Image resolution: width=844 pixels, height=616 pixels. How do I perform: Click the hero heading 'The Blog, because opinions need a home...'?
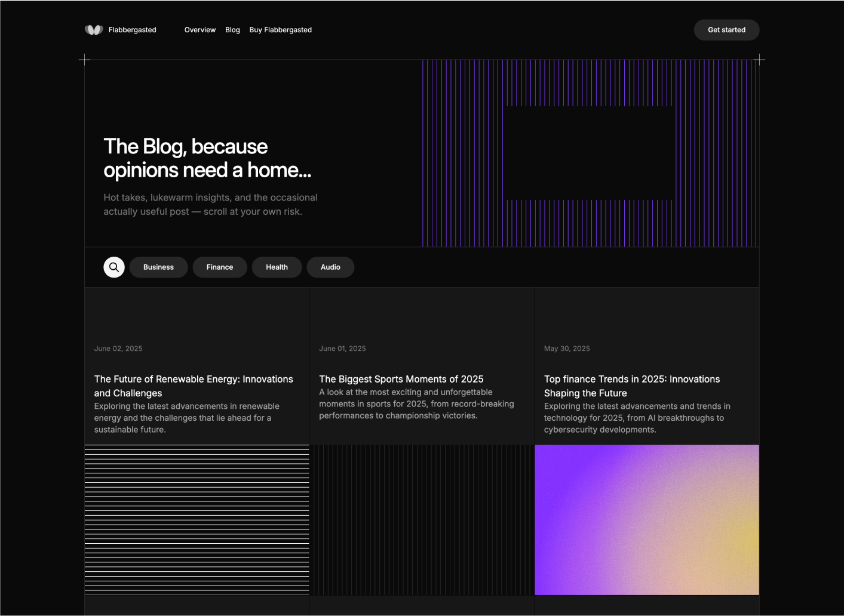pos(207,158)
